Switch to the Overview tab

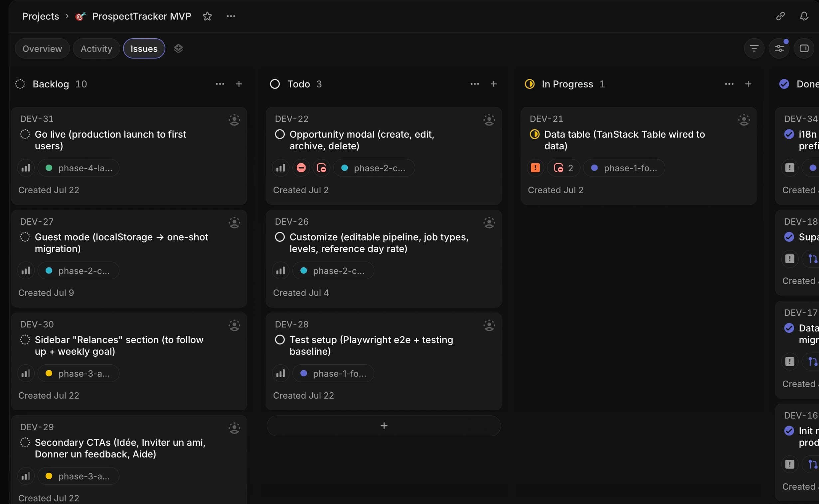[x=42, y=48]
